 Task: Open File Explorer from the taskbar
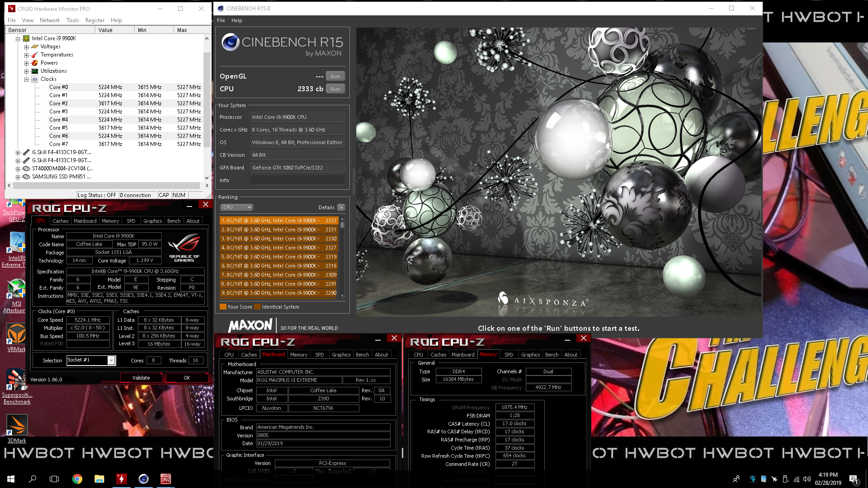click(99, 479)
